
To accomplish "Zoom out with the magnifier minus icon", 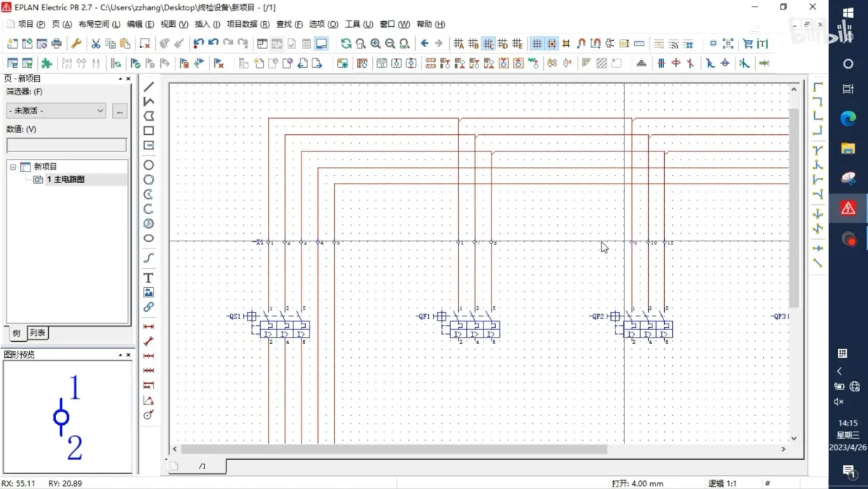I will click(x=390, y=43).
